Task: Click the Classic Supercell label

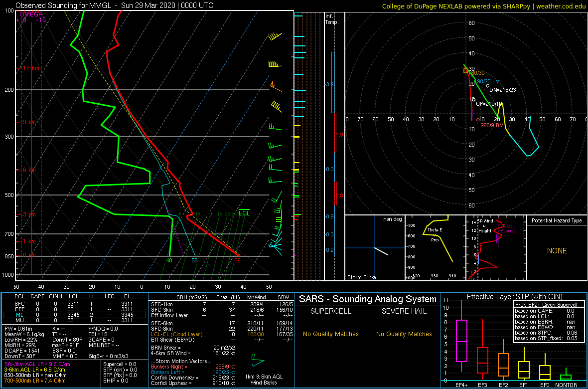Action: point(510,229)
